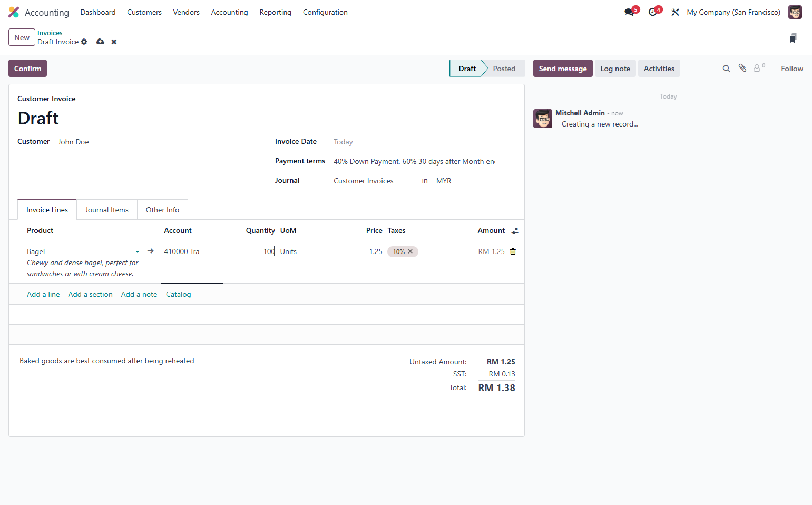
Task: Open the Accounting app home logo
Action: [14, 12]
